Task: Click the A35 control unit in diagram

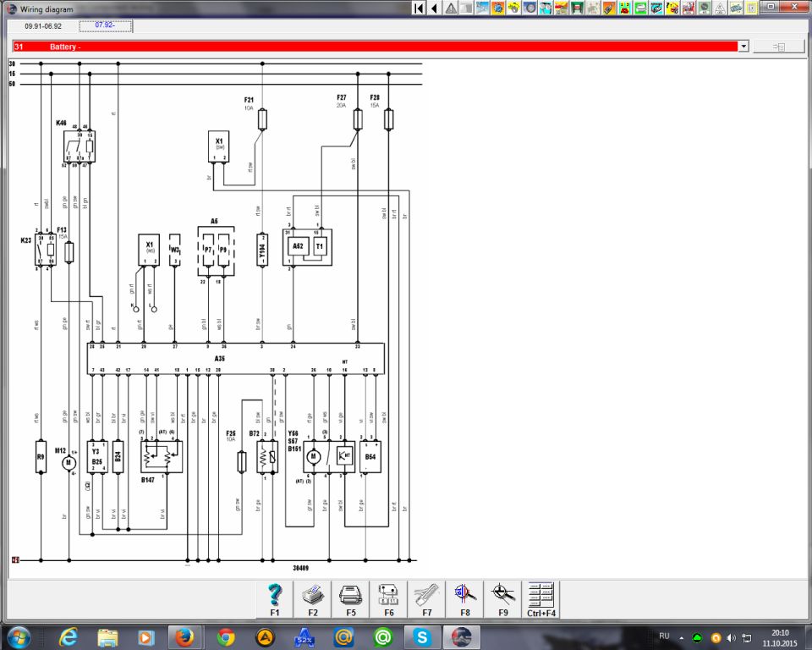Action: (x=236, y=359)
